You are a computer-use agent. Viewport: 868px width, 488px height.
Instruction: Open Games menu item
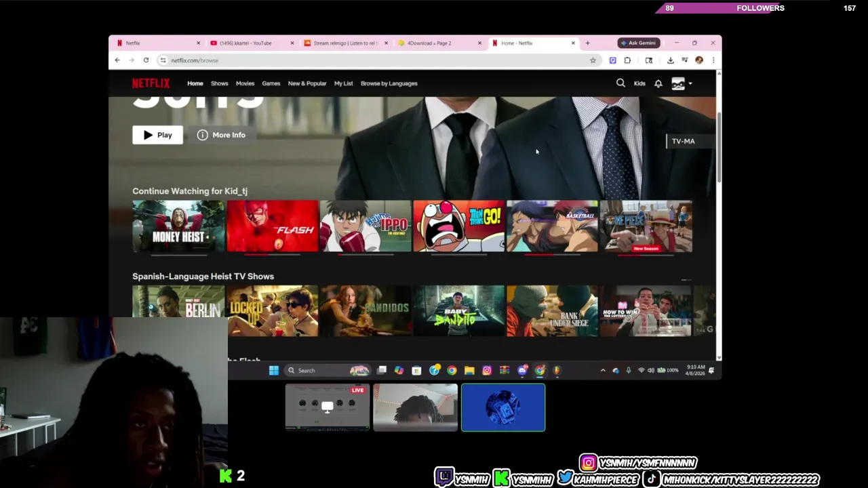tap(271, 83)
